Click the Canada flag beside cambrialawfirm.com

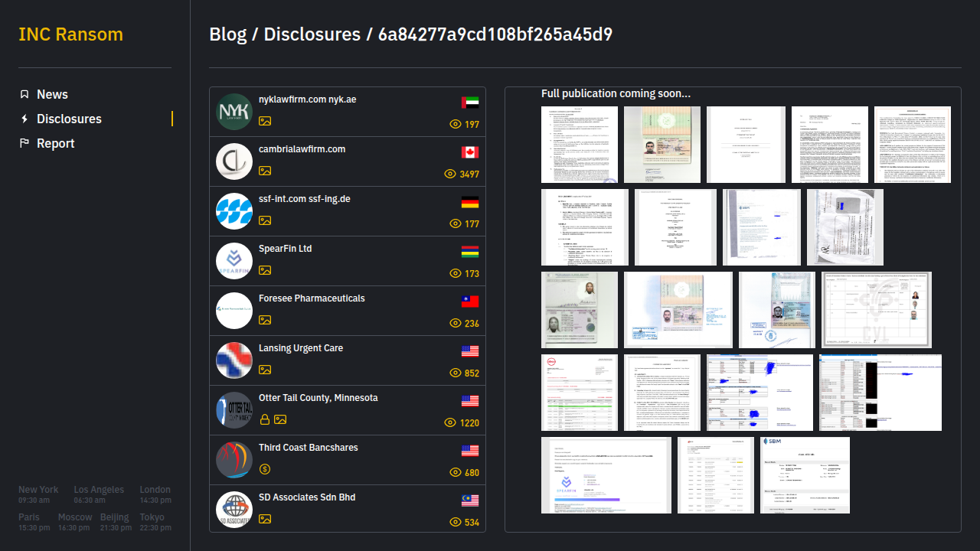pyautogui.click(x=470, y=152)
